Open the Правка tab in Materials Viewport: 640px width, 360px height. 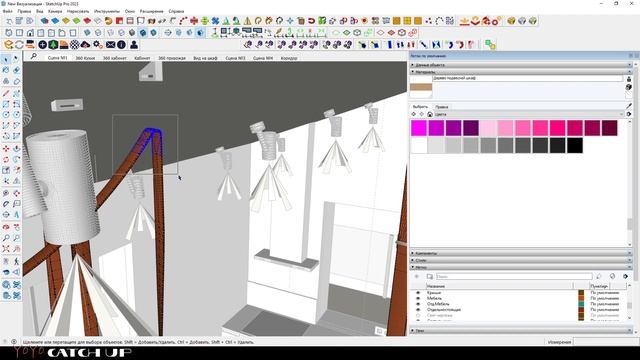point(442,107)
